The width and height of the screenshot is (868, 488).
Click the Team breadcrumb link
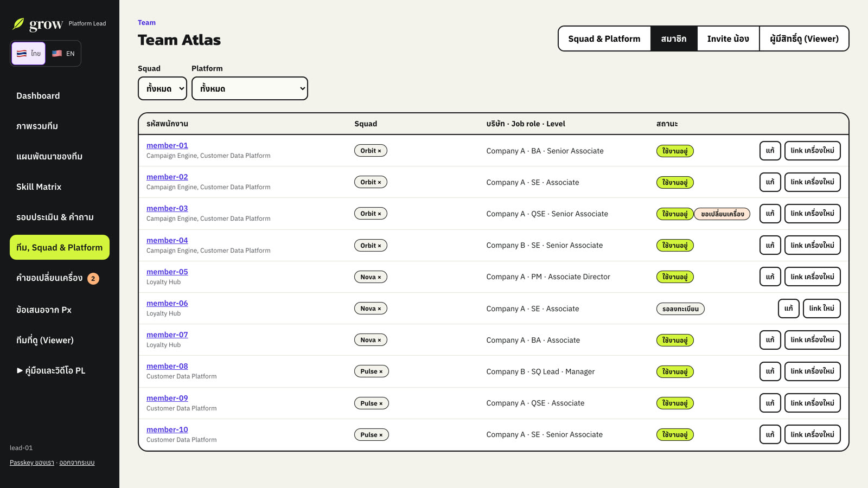click(x=146, y=23)
